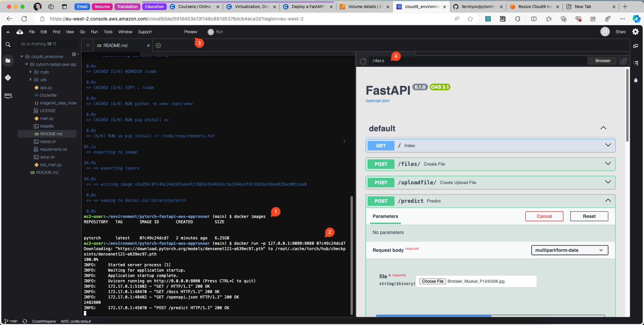This screenshot has width=644, height=325.
Task: Open the AWS Explorer sidebar icon
Action: tap(8, 95)
